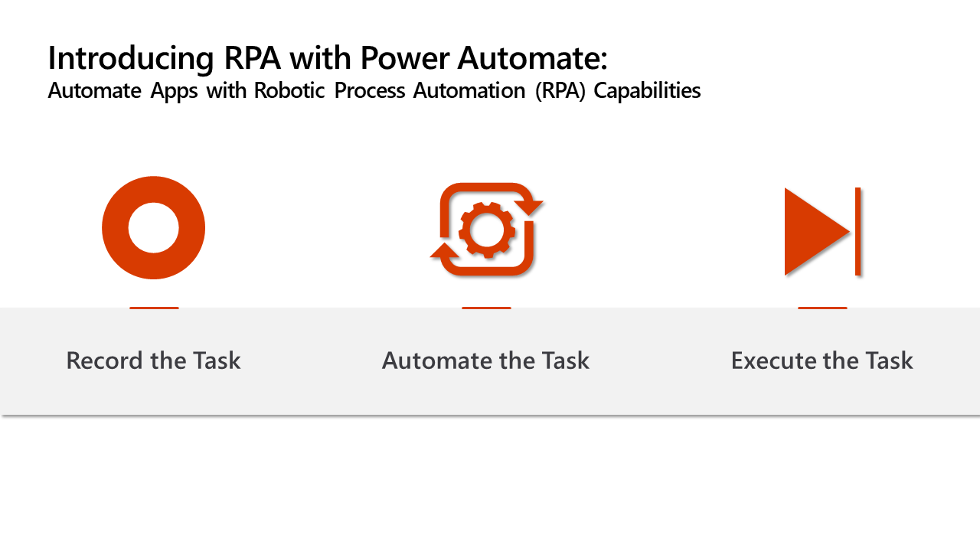Screen dimensions: 980x551
Task: Click the orange accent line above Automate the Task
Action: click(x=486, y=308)
